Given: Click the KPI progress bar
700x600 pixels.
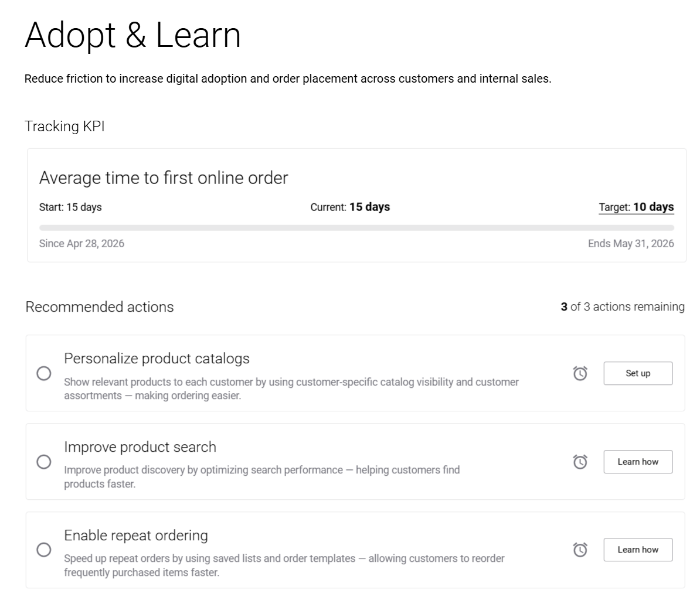Looking at the screenshot, I should [356, 227].
